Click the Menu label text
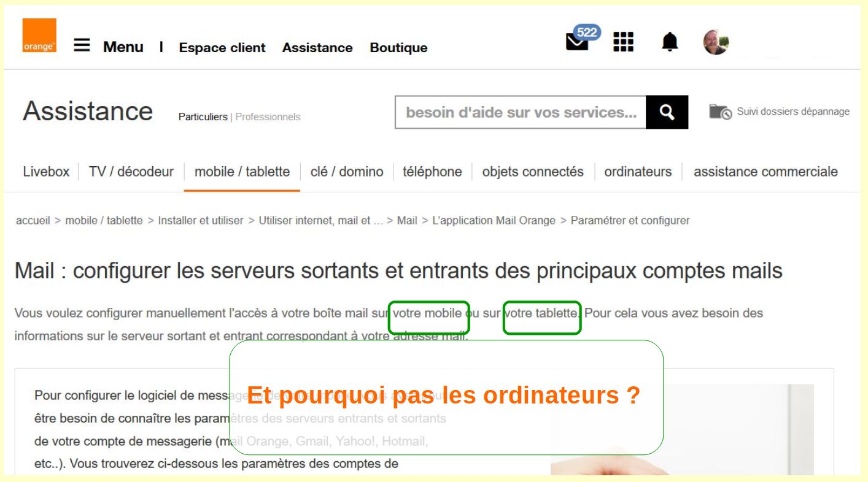The width and height of the screenshot is (868, 482). 123,47
